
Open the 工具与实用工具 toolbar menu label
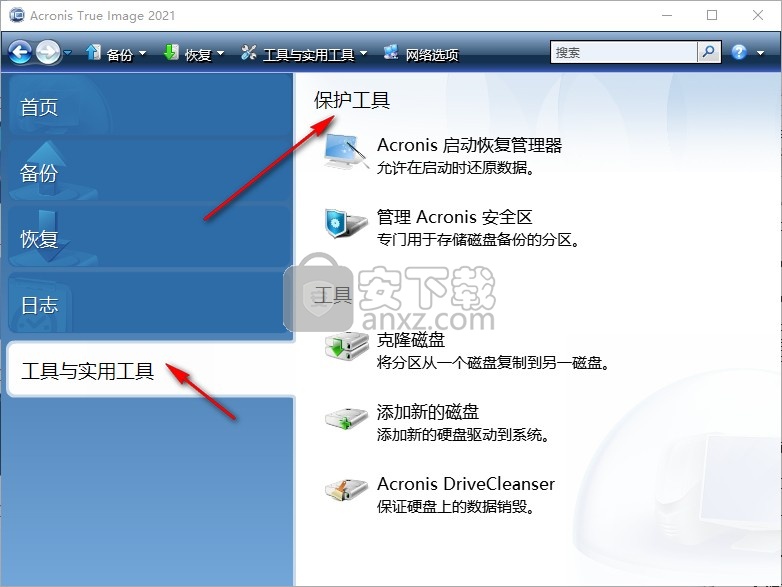pos(308,54)
